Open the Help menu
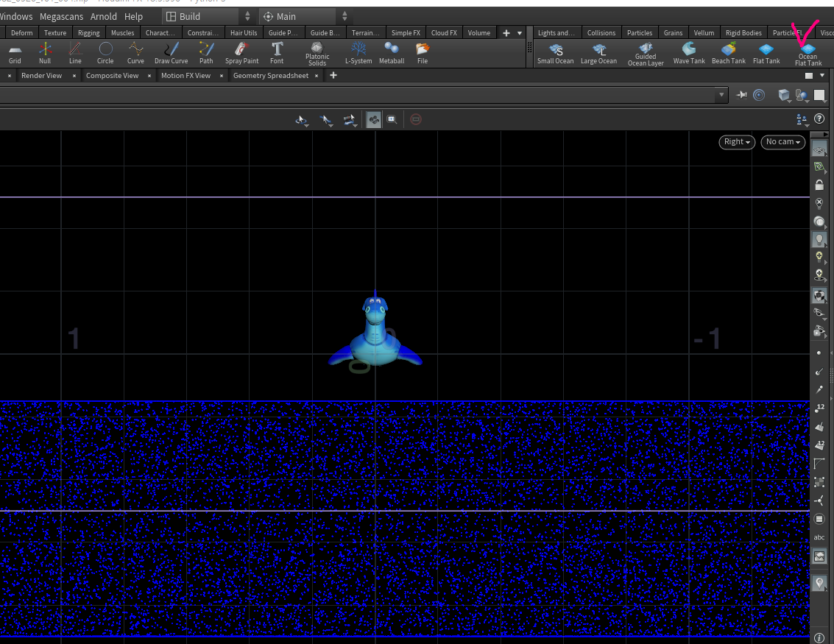The image size is (834, 644). tap(133, 16)
